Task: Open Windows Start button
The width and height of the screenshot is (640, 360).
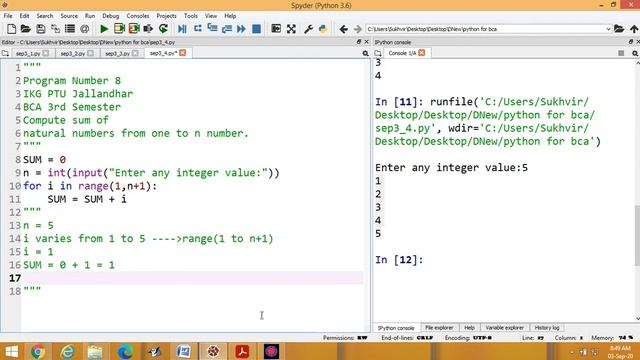Action: [x=11, y=351]
